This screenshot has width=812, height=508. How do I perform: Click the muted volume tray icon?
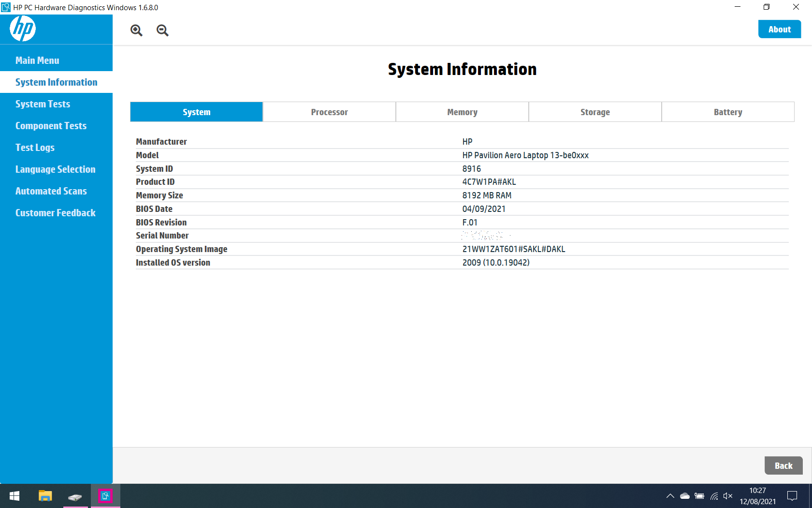pyautogui.click(x=728, y=496)
